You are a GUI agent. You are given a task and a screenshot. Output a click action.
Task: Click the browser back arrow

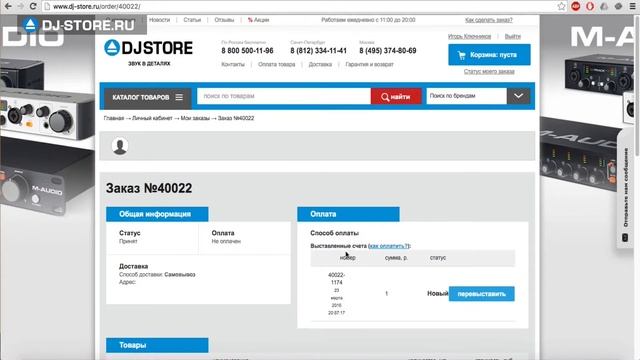click(8, 7)
